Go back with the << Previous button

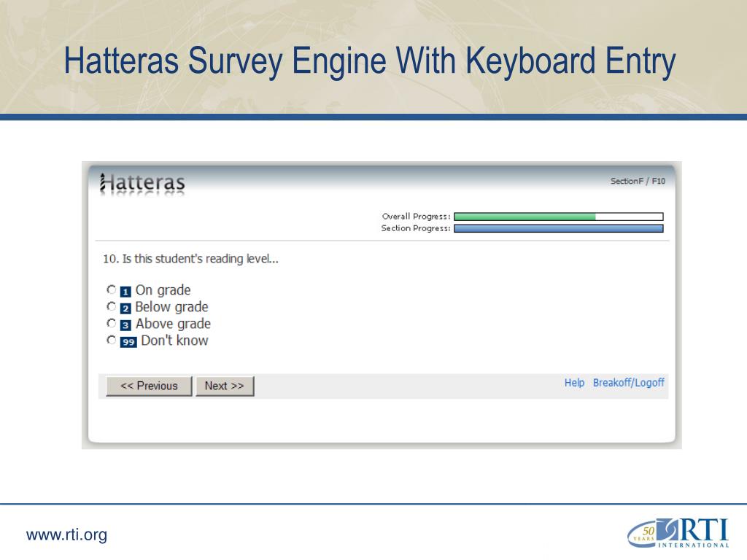click(x=149, y=386)
